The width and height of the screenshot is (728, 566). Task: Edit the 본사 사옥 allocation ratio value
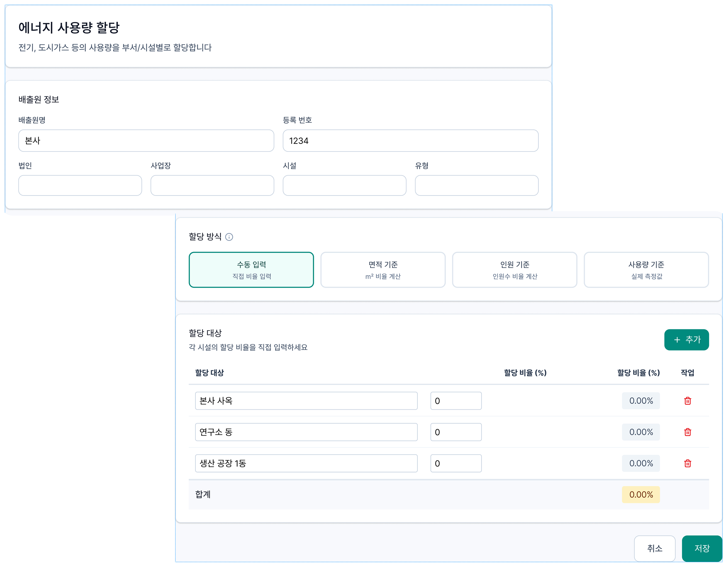pyautogui.click(x=456, y=401)
